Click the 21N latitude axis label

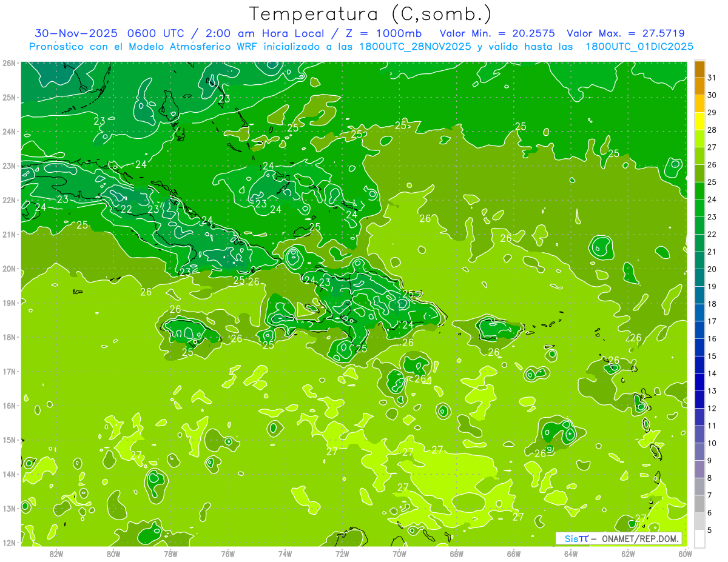pos(8,234)
